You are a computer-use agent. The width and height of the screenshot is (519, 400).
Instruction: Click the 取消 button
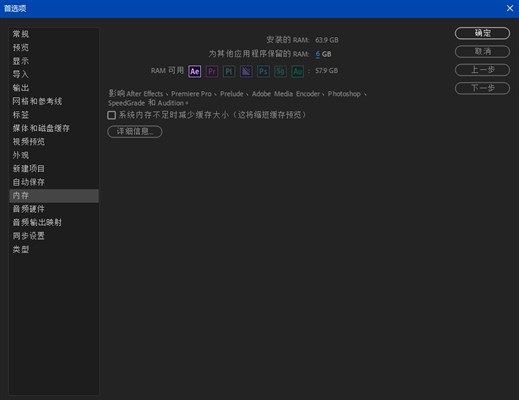pos(482,52)
